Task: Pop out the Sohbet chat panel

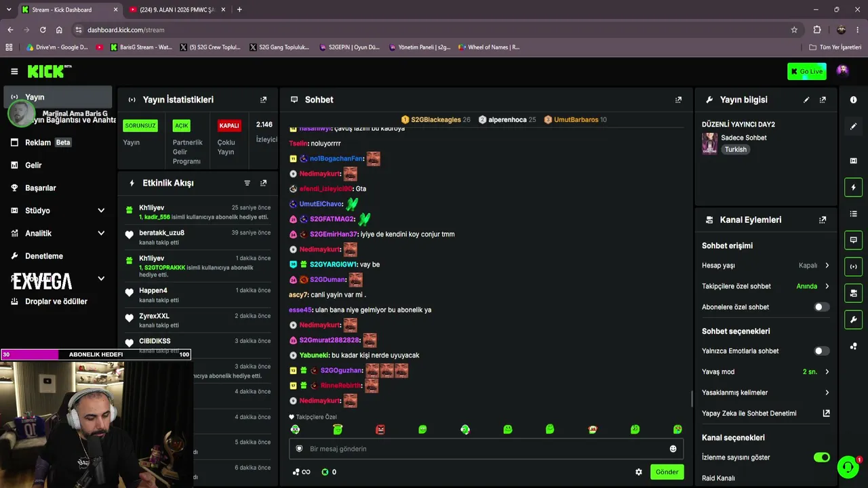Action: point(678,100)
